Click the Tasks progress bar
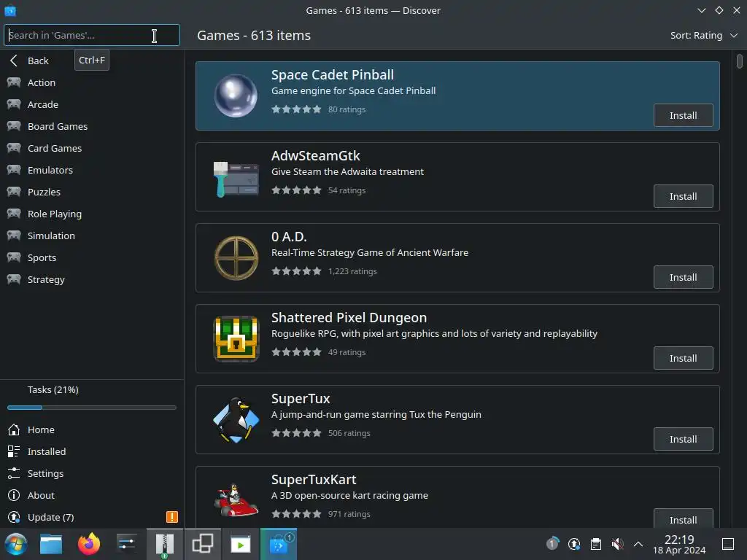The width and height of the screenshot is (747, 560). pos(91,408)
